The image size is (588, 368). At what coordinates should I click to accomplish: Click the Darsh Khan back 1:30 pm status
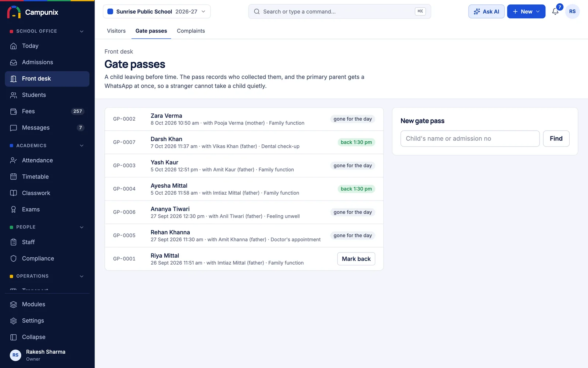point(356,142)
